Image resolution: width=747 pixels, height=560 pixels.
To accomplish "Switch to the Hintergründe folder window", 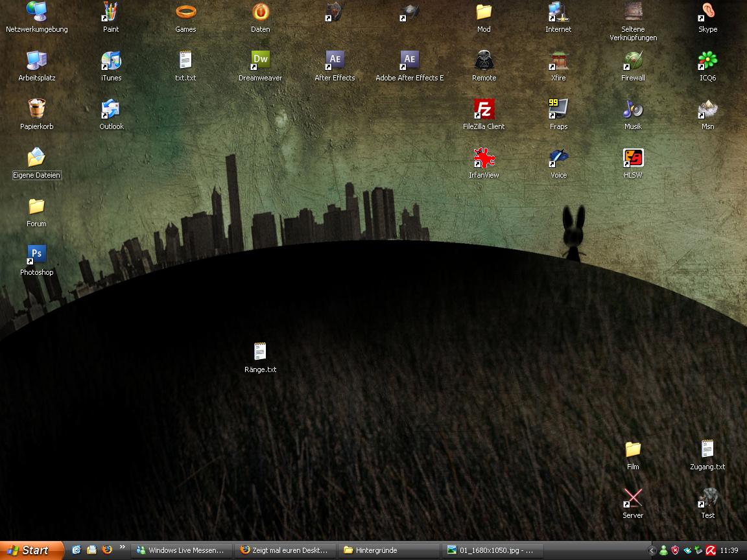I will click(x=388, y=550).
